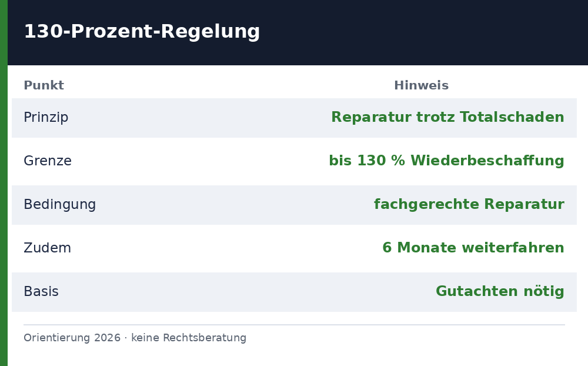Open Reparatur trotz Totalschaden text
This screenshot has width=588, height=366.
point(447,117)
